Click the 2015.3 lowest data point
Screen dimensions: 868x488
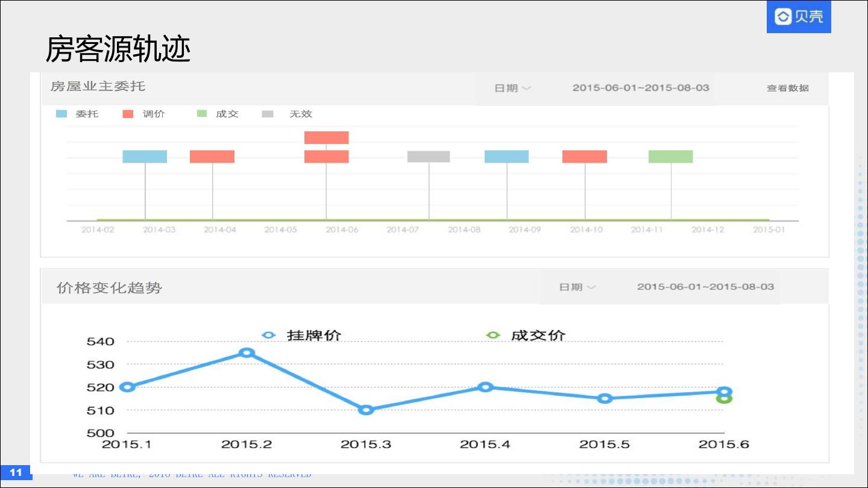tap(366, 410)
